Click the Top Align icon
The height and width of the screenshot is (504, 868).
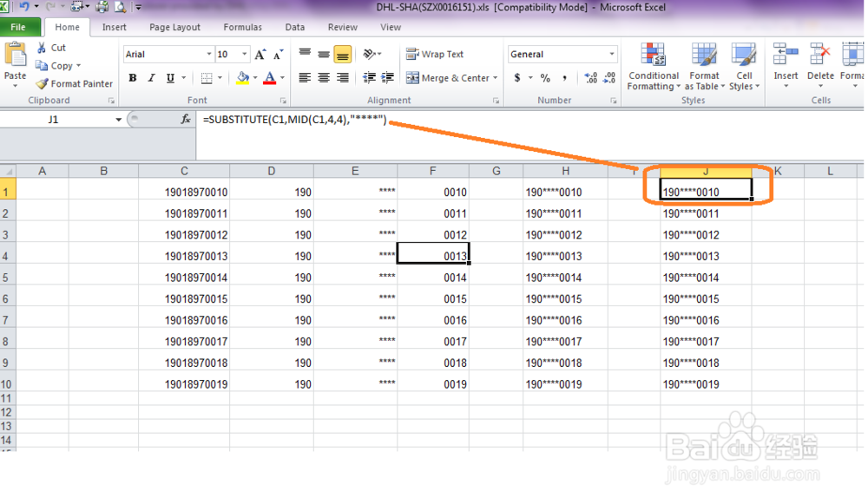[305, 55]
